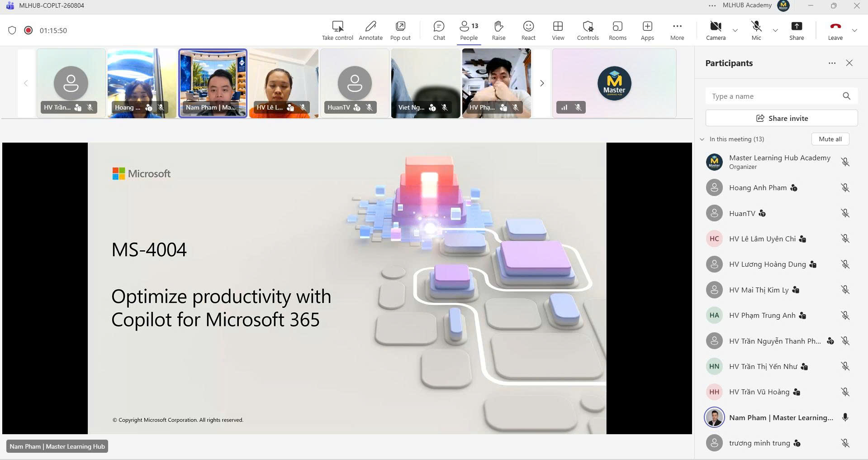Toggle mic for HV Lương Hoàng Dung
This screenshot has width=868, height=460.
point(845,264)
